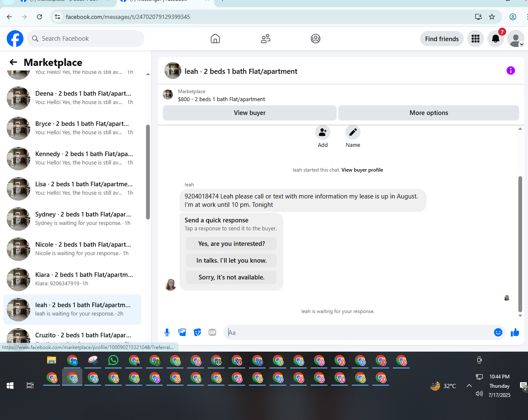528x420 pixels.
Task: Open Nicole's conversation
Action: 72,249
